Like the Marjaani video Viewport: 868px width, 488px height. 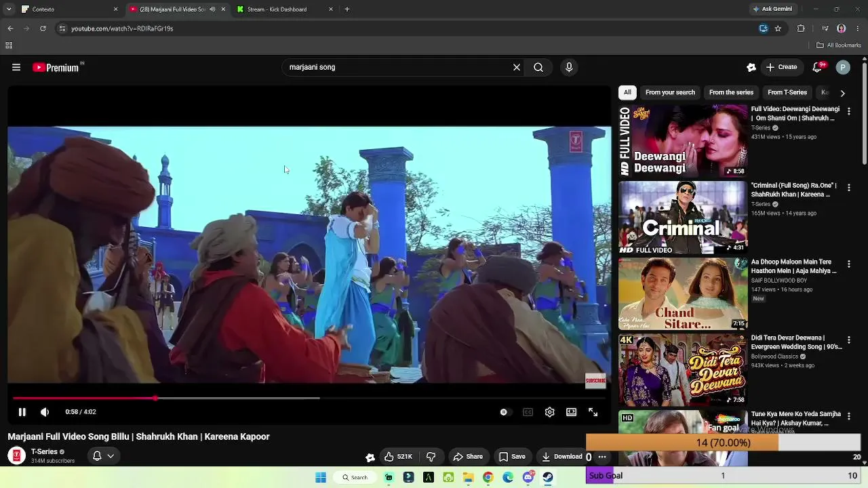pos(398,457)
